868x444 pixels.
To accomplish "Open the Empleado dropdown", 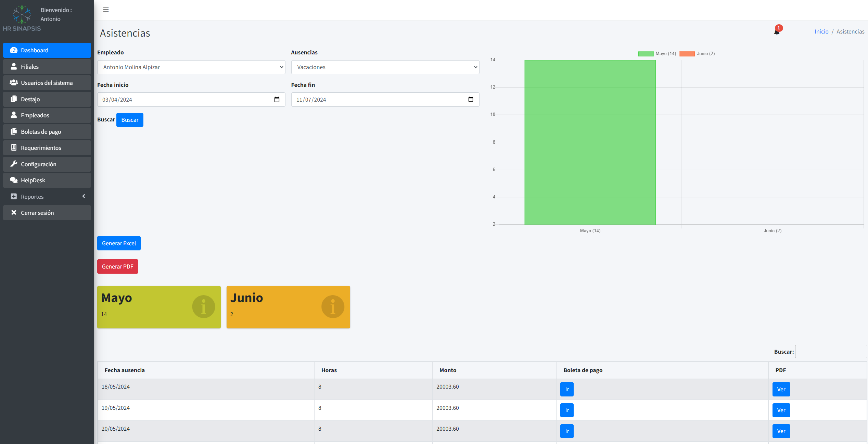I will [x=191, y=67].
